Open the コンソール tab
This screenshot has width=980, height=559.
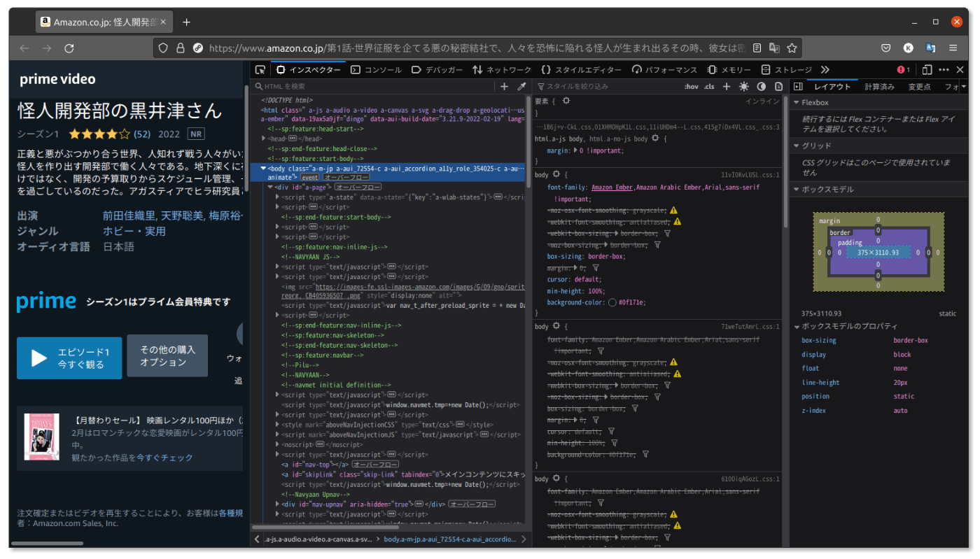coord(377,70)
